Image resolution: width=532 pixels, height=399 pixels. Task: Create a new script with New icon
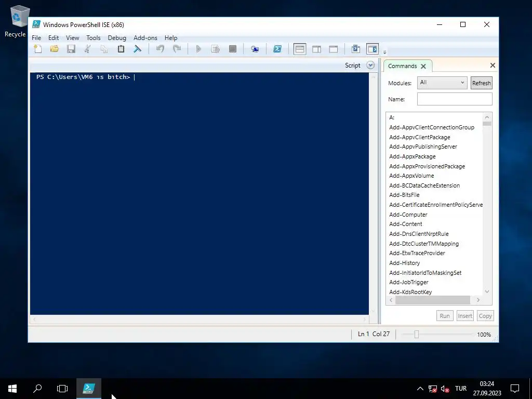(38, 49)
